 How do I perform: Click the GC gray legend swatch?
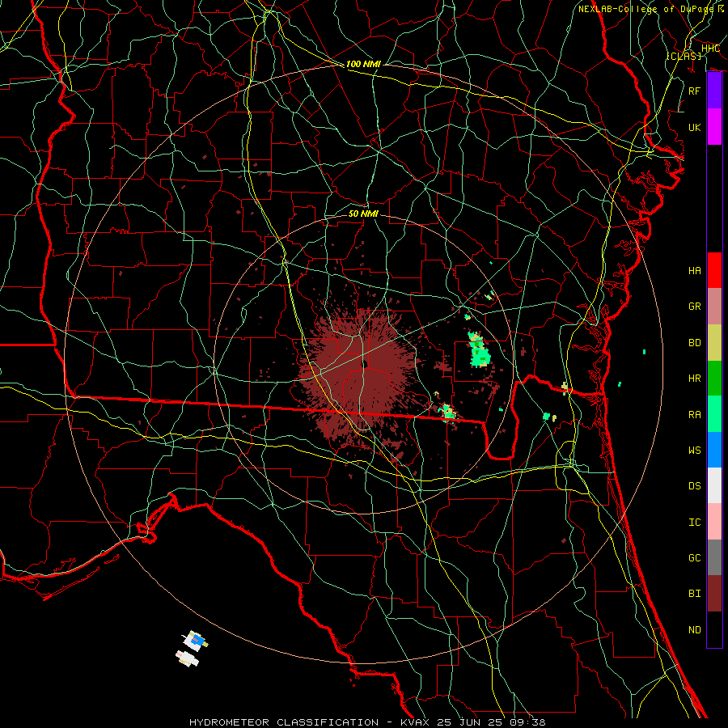pyautogui.click(x=714, y=557)
